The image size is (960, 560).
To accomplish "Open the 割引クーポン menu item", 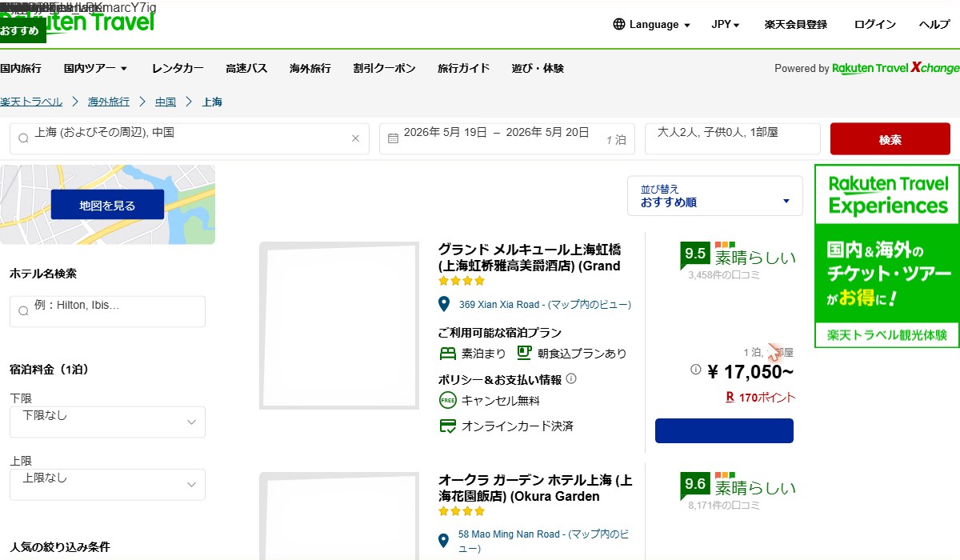I will (385, 68).
